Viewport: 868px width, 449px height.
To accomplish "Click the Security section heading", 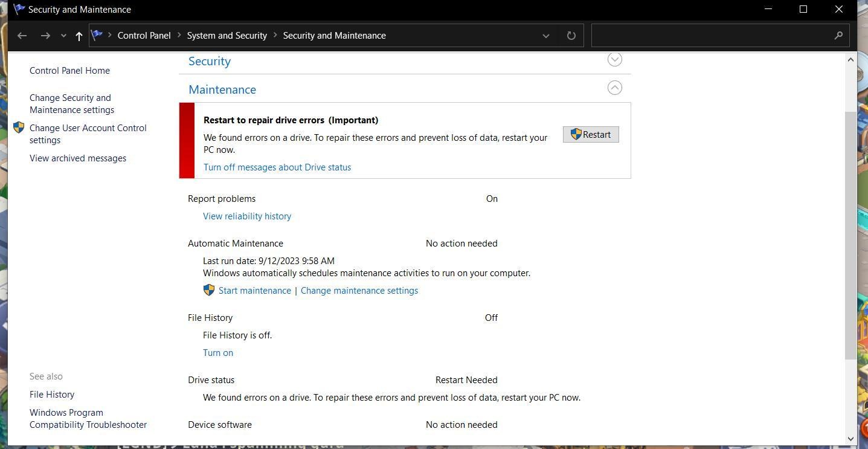I will point(210,61).
